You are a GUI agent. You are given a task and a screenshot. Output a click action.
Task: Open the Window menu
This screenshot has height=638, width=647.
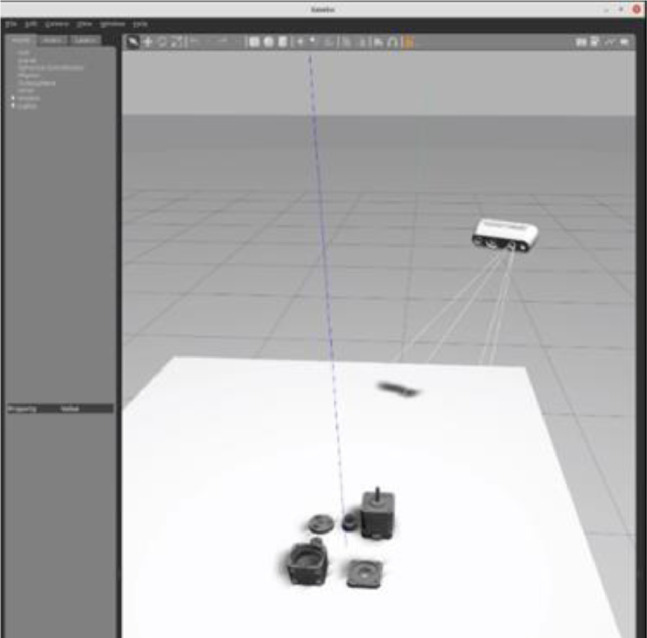[112, 24]
